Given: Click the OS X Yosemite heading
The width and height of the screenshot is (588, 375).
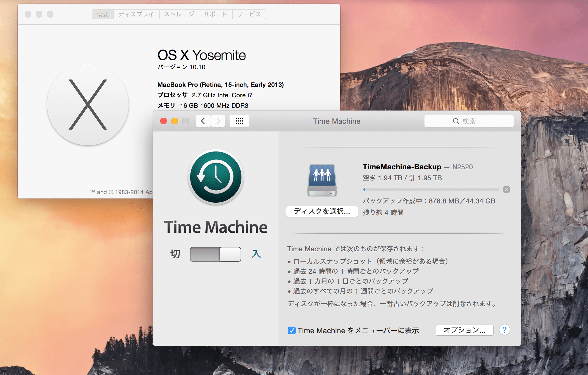Looking at the screenshot, I should coord(202,55).
